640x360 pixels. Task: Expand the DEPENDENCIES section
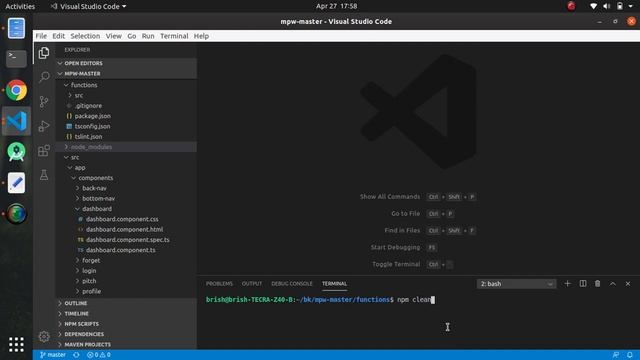(x=126, y=334)
